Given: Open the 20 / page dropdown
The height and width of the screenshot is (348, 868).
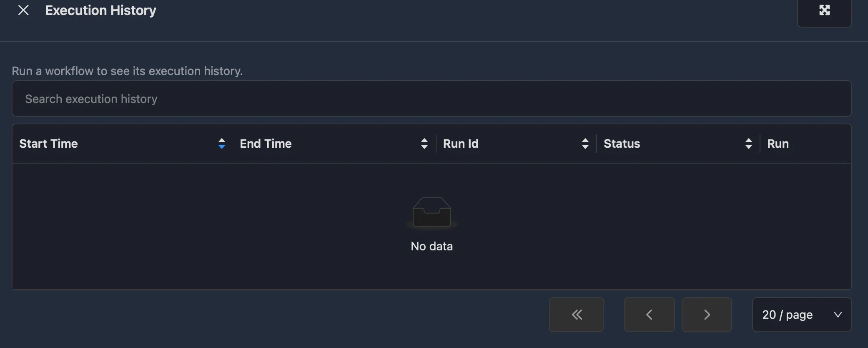Looking at the screenshot, I should click(802, 315).
